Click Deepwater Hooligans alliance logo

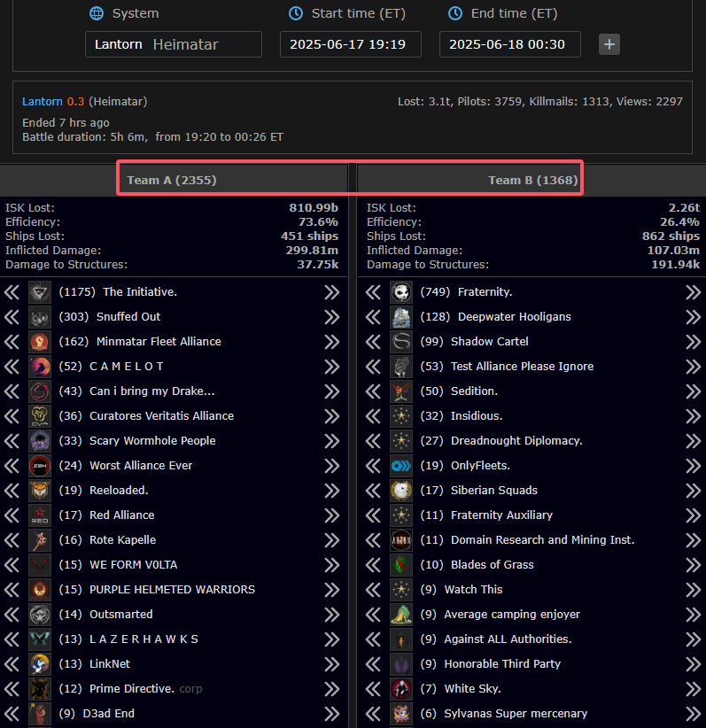[x=401, y=317]
